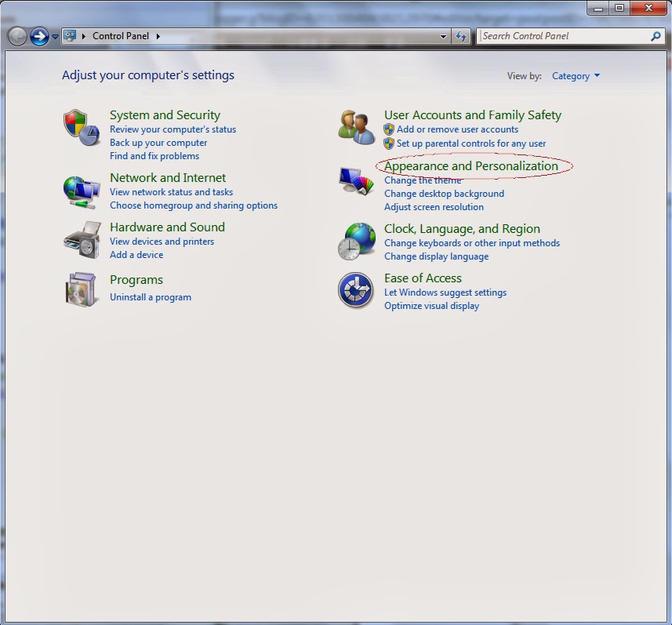Click the Back navigation arrow

17,36
